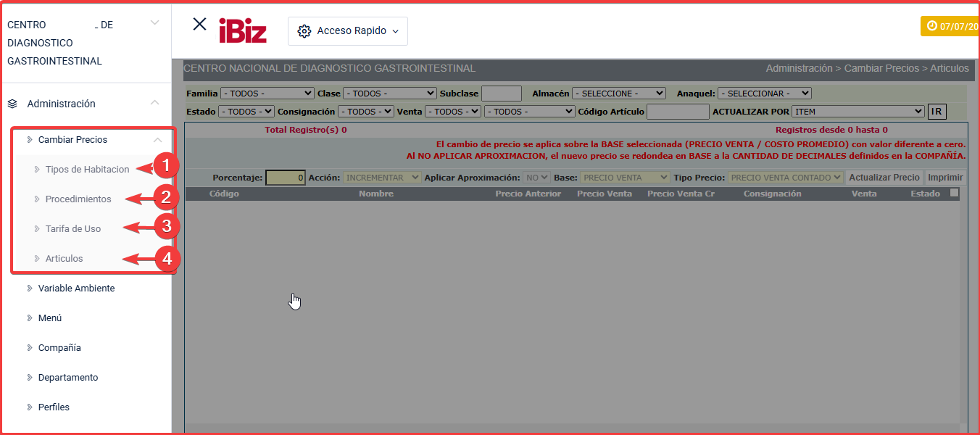Image resolution: width=980 pixels, height=435 pixels.
Task: Collapse the Administración section chevron
Action: pos(154,103)
